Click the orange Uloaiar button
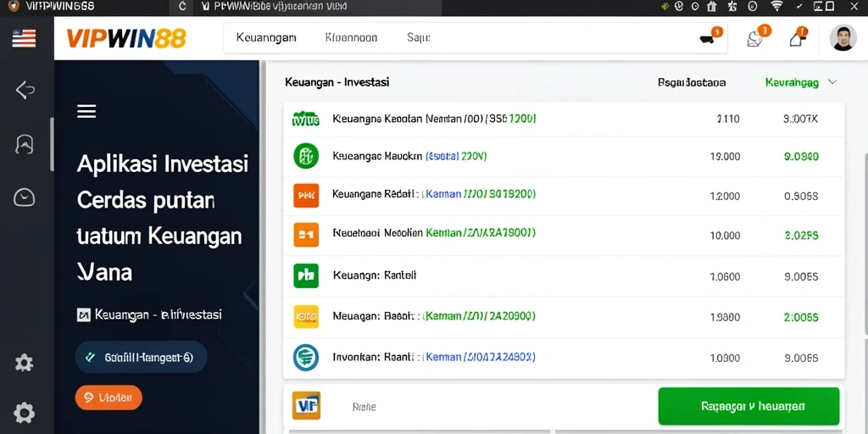Image resolution: width=868 pixels, height=434 pixels. tap(108, 398)
